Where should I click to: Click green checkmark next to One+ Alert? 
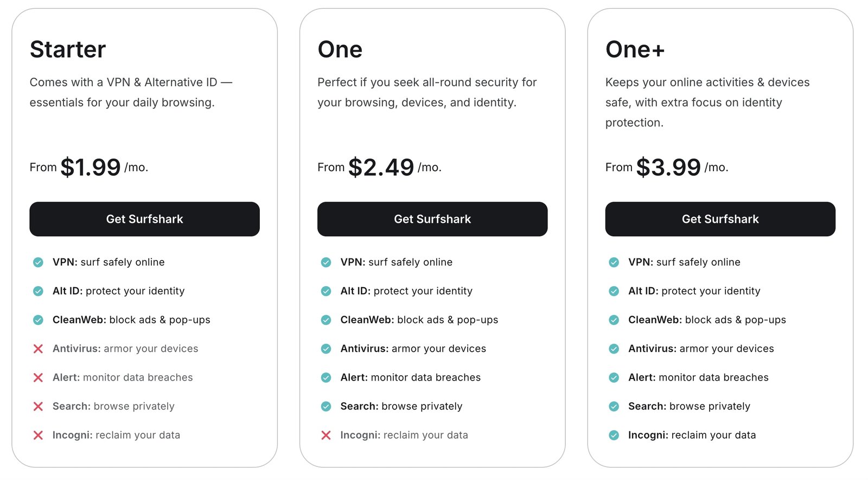(x=614, y=377)
